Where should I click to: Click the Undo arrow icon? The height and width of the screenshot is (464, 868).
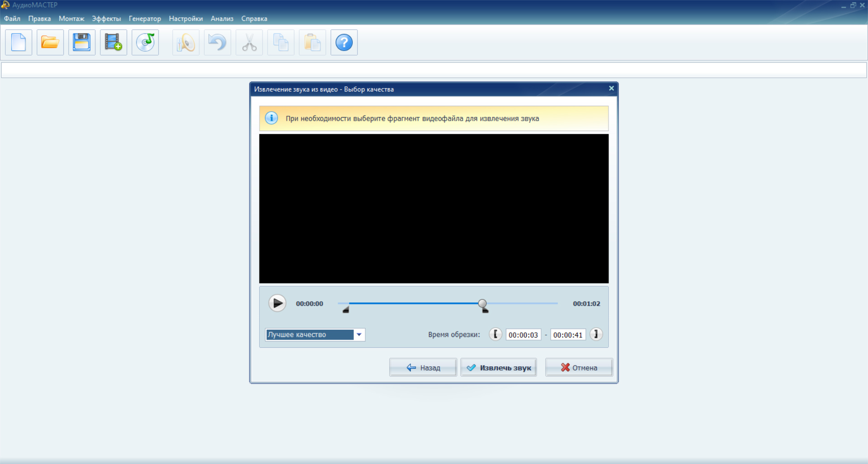coord(217,43)
